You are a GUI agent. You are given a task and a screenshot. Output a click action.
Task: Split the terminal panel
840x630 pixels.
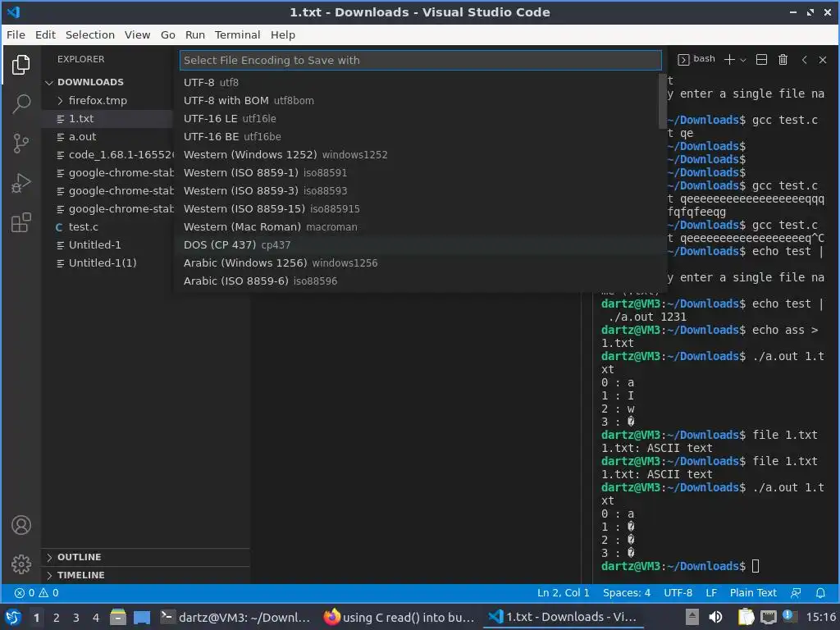pyautogui.click(x=761, y=59)
